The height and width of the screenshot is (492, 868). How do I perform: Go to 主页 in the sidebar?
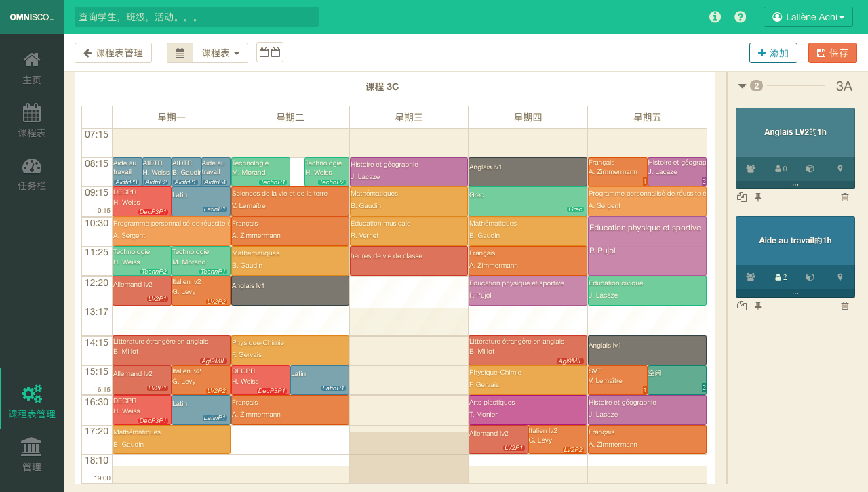pyautogui.click(x=32, y=68)
